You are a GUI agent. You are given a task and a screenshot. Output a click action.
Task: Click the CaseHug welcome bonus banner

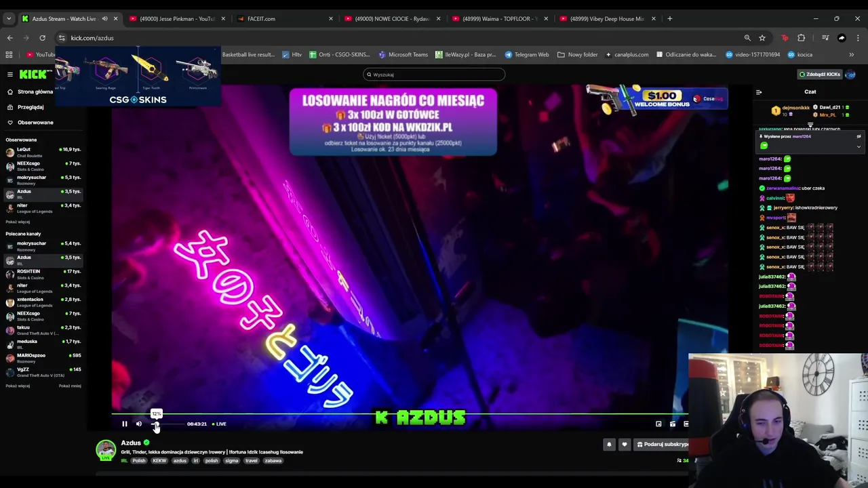tap(657, 100)
